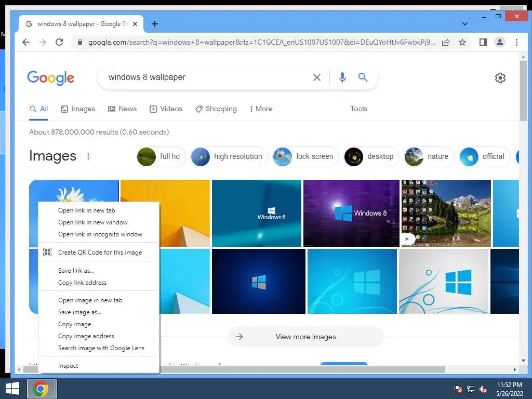Open the network tray icon

[x=471, y=389]
